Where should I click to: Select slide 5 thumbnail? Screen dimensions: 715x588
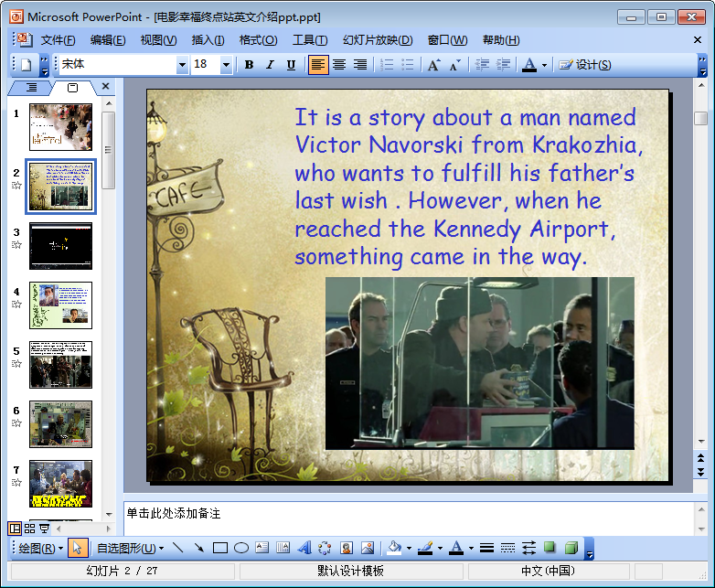(x=60, y=365)
